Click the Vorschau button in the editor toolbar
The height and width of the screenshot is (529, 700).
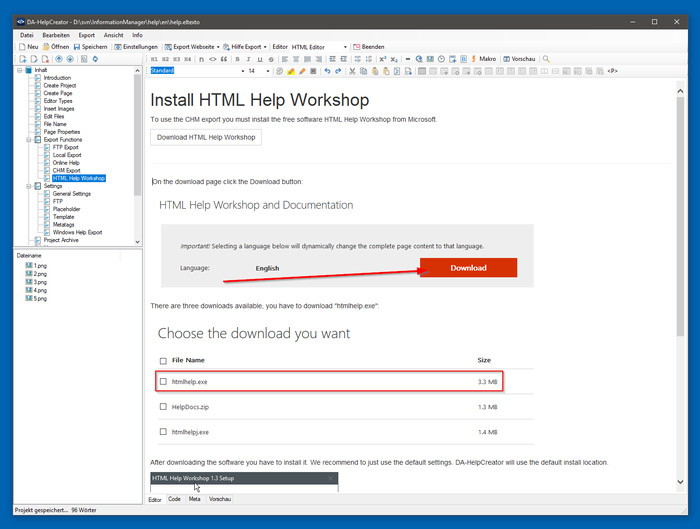519,59
